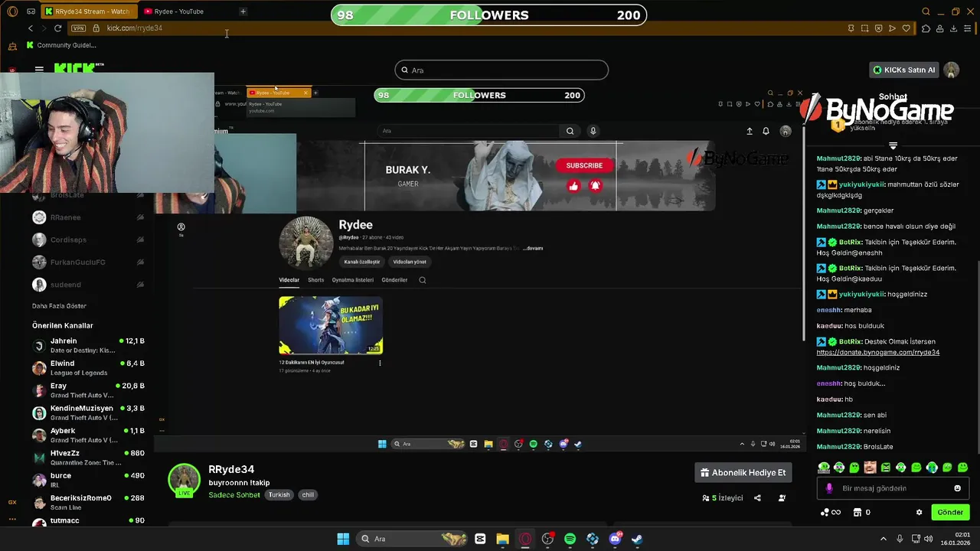Open chat settings gear icon
The height and width of the screenshot is (551, 980).
pyautogui.click(x=920, y=513)
